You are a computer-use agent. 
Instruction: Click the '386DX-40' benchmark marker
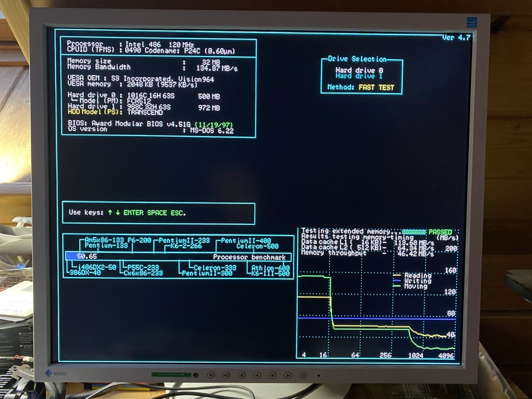click(85, 273)
